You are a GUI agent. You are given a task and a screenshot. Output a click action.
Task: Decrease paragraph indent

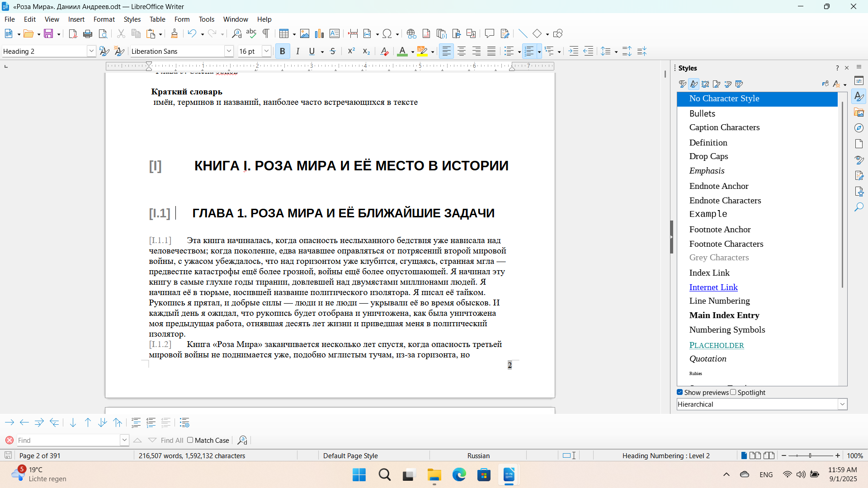[588, 51]
